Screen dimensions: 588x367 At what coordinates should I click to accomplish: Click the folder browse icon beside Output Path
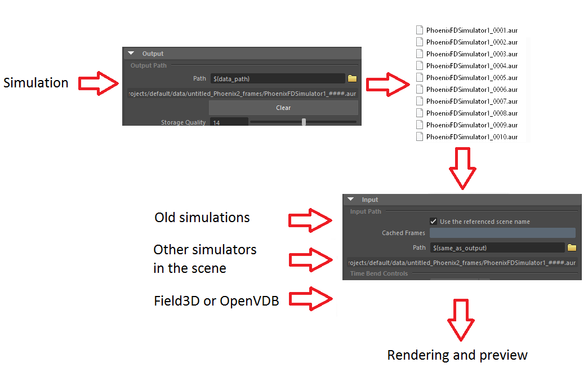point(352,78)
